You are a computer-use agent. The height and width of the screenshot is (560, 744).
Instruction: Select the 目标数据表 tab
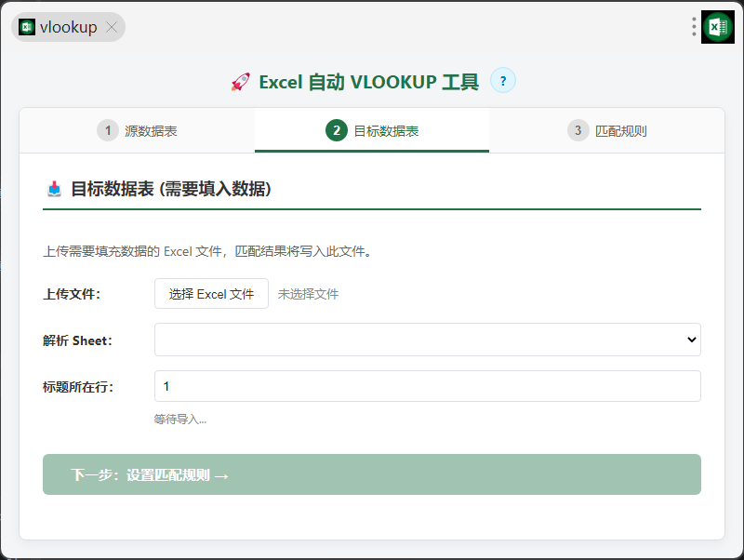point(385,131)
